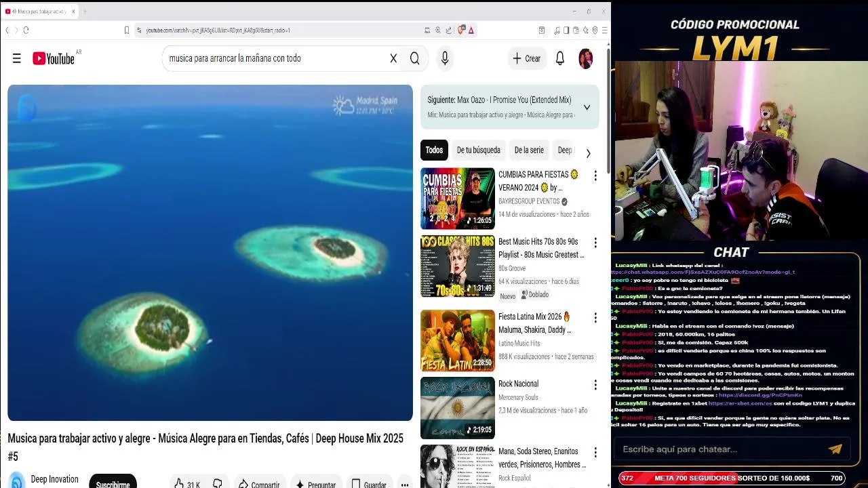This screenshot has width=868, height=488.
Task: Click the Brave Shields lion icon
Action: pos(461,30)
